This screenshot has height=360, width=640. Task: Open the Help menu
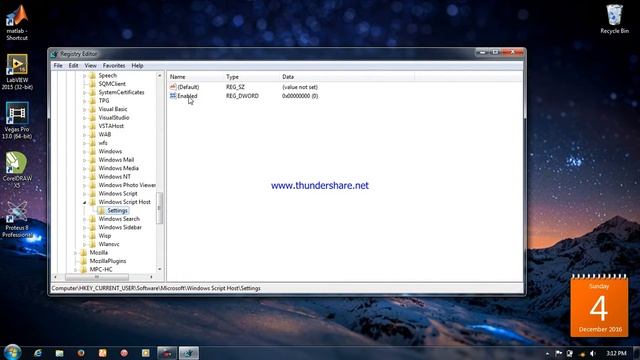[137, 65]
